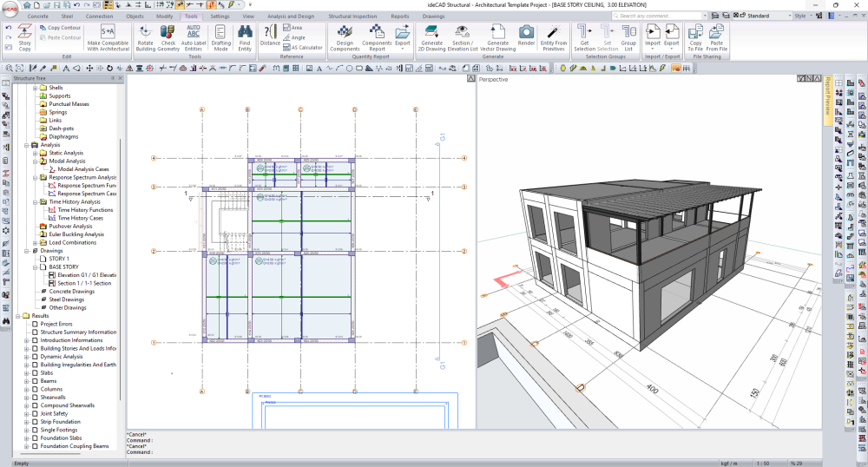Collapse the Results folder node
Screen dimensions: 868x467
[x=17, y=316]
